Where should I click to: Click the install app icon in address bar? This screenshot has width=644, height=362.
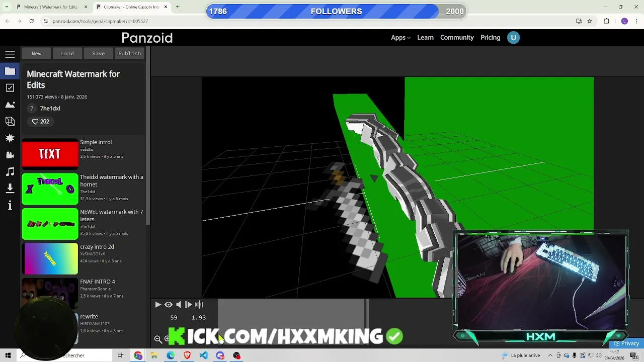point(579,21)
